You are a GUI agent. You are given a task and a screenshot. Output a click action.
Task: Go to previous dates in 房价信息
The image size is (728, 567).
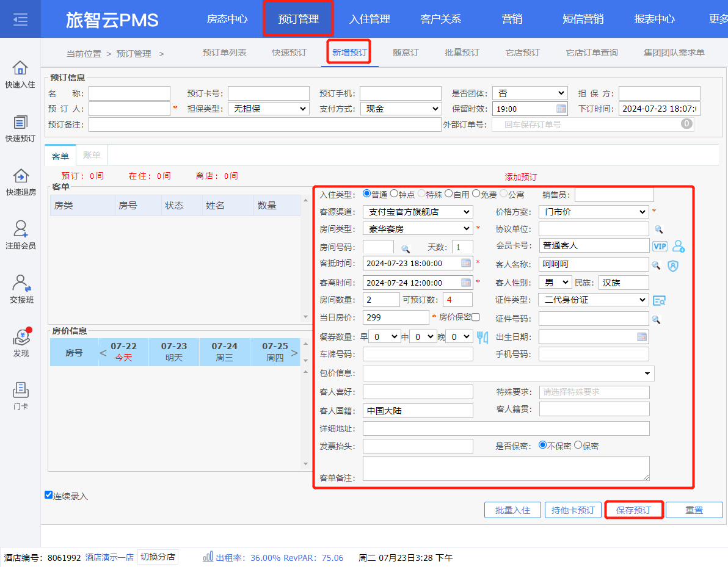point(103,353)
